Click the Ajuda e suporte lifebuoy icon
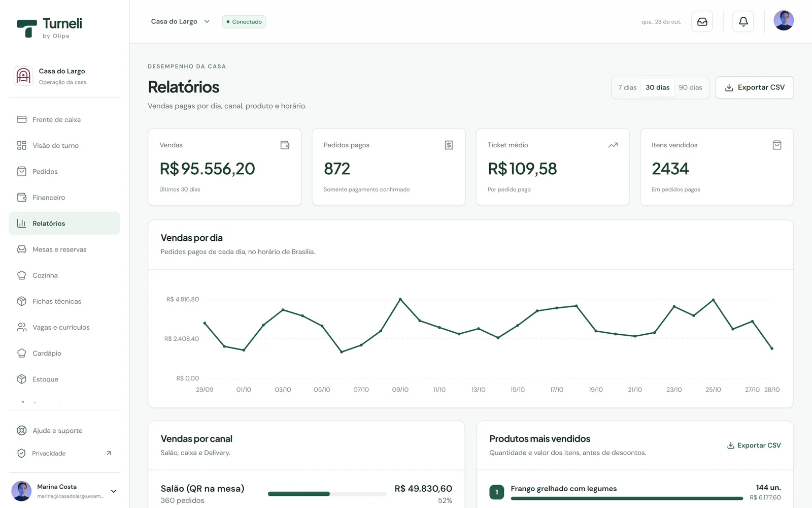Screen dimensions: 812x508 22,430
